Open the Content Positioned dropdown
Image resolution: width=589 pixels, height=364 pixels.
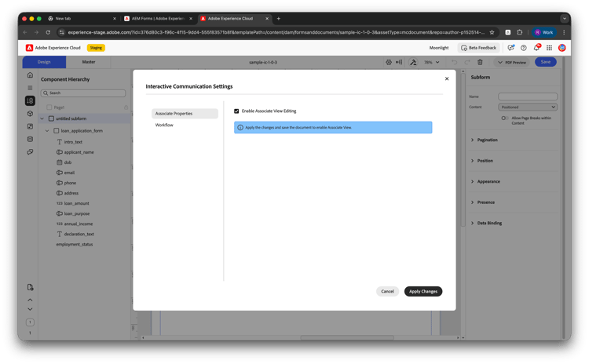coord(528,107)
